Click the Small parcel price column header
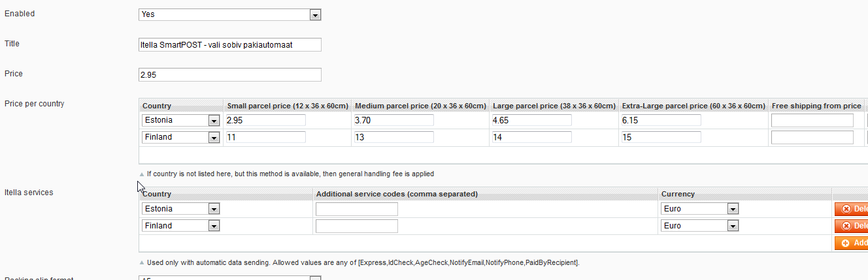The height and width of the screenshot is (280, 868). 287,106
